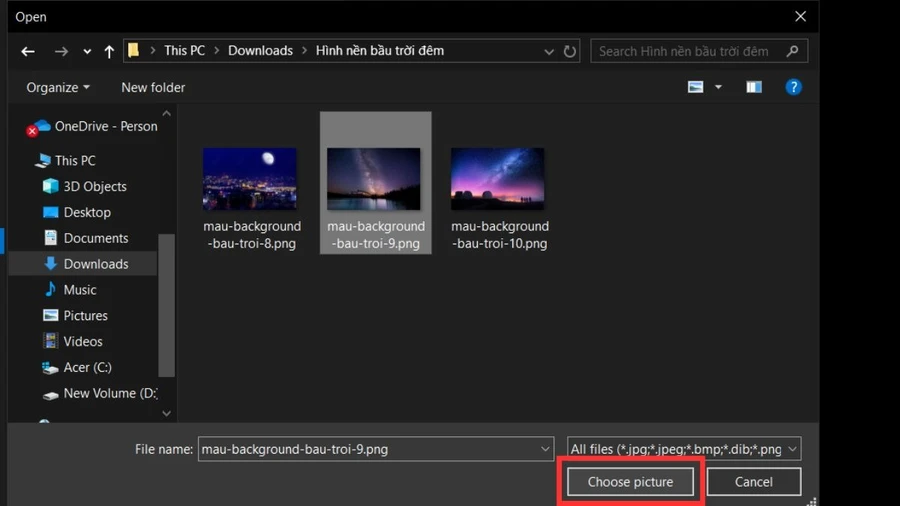900x506 pixels.
Task: Click the 3D Objects cube icon
Action: click(51, 186)
